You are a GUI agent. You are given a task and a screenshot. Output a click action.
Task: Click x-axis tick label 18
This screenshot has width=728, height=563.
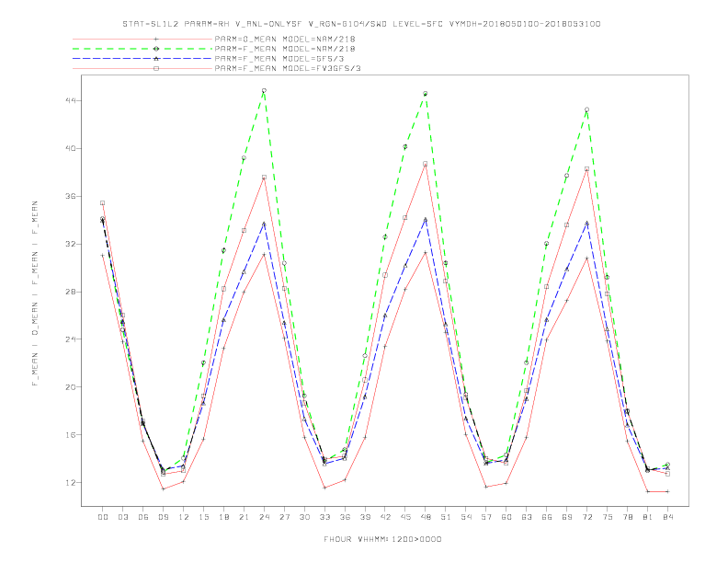point(223,517)
